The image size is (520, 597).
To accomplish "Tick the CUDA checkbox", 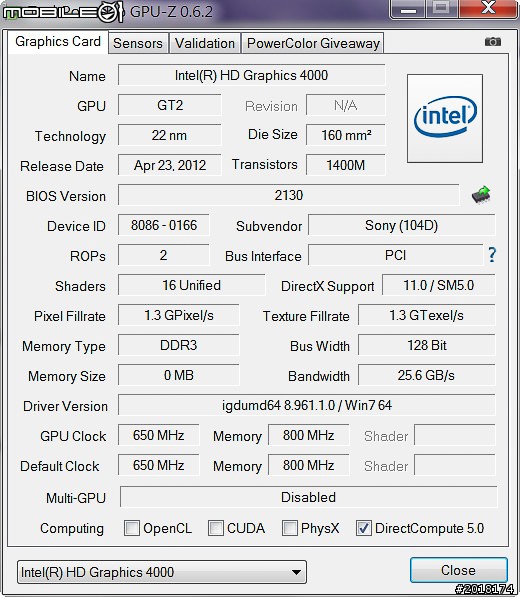I will 215,528.
